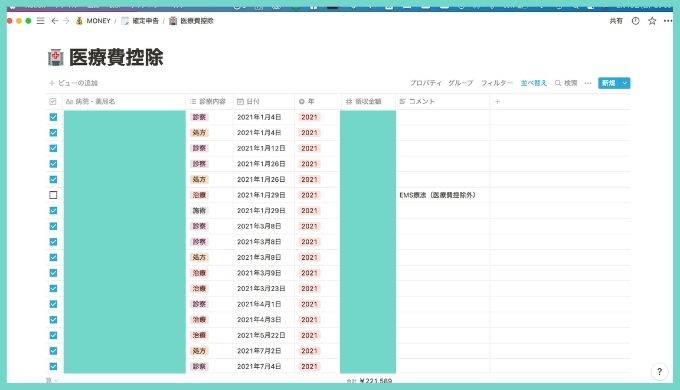Click the page title 医療費控除
The height and width of the screenshot is (390, 680).
[x=116, y=57]
